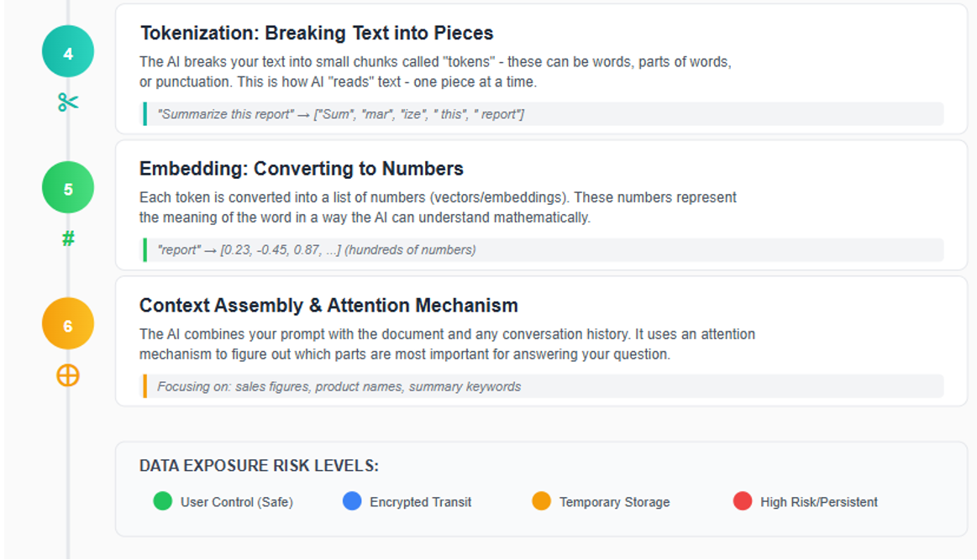
Task: Click the crosshair circle icon under step 6
Action: click(68, 375)
